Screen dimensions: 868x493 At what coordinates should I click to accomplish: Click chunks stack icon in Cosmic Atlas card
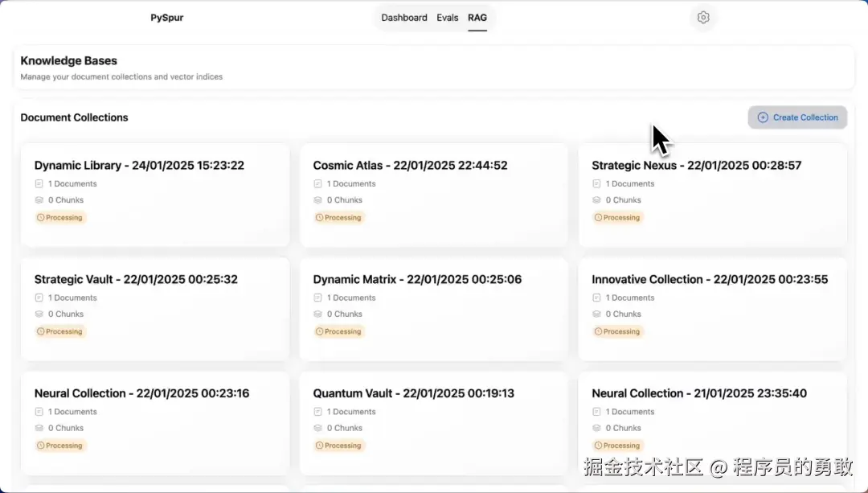(x=317, y=200)
